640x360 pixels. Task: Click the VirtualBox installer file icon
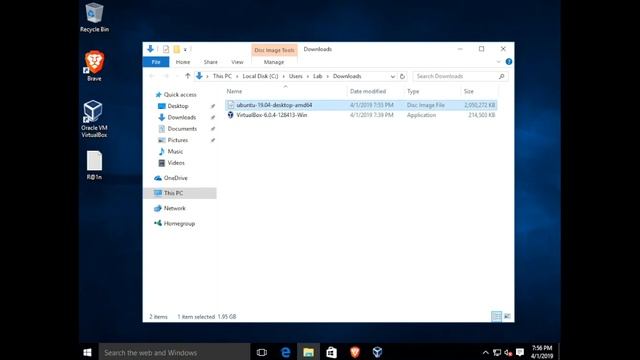pyautogui.click(x=230, y=115)
